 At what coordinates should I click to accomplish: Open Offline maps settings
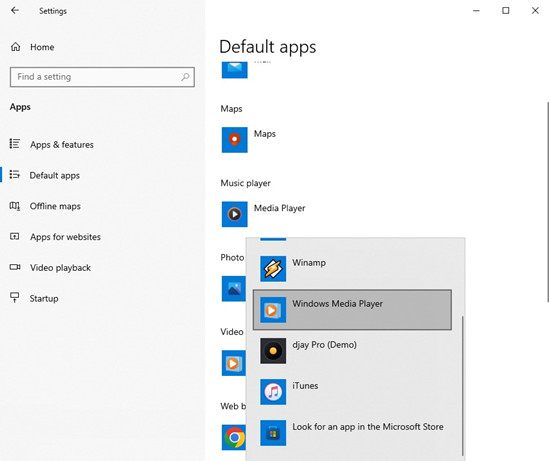coord(55,206)
